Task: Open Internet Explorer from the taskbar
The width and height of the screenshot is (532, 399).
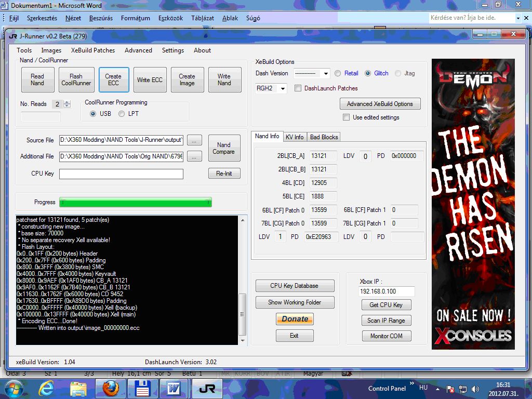Action: click(46, 388)
